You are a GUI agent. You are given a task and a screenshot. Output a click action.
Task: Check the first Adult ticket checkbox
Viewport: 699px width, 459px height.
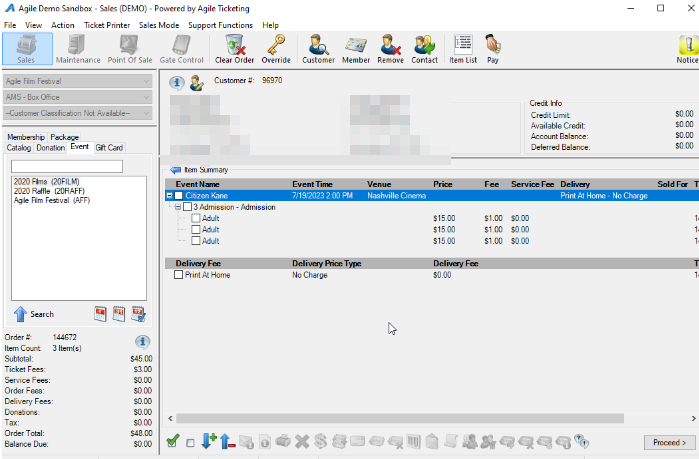(x=196, y=218)
